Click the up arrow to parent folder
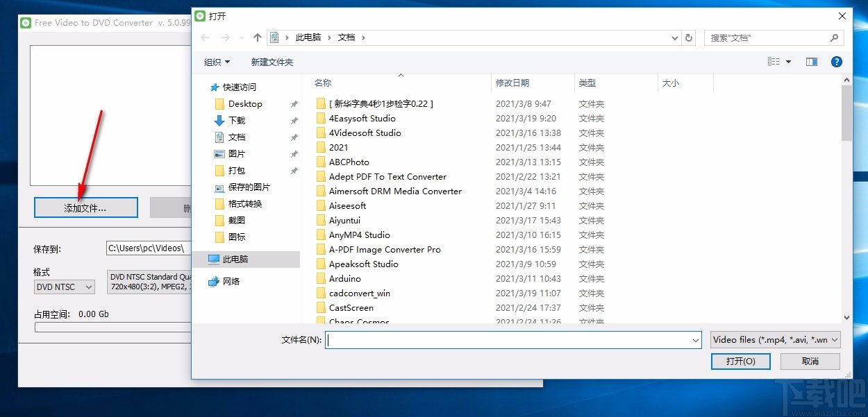Screen dimensions: 868x417 tap(257, 37)
